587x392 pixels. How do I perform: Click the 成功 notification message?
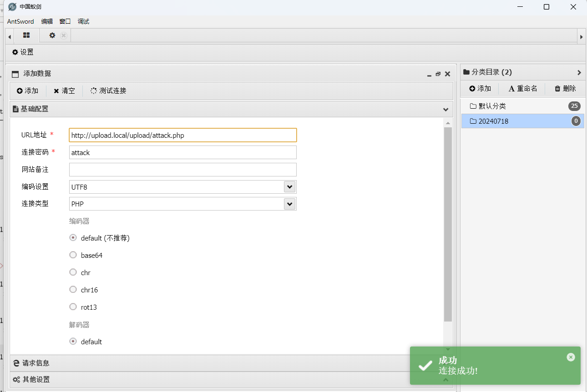pyautogui.click(x=495, y=366)
